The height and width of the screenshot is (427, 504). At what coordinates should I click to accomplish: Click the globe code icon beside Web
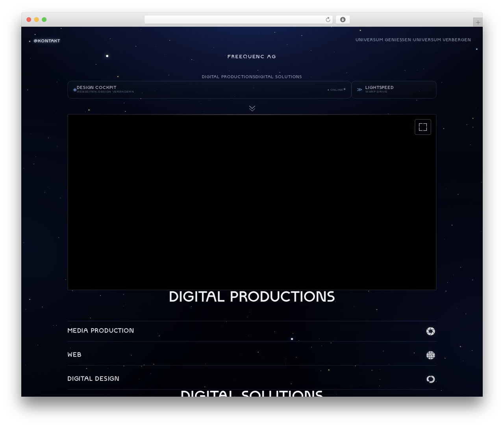click(x=430, y=355)
